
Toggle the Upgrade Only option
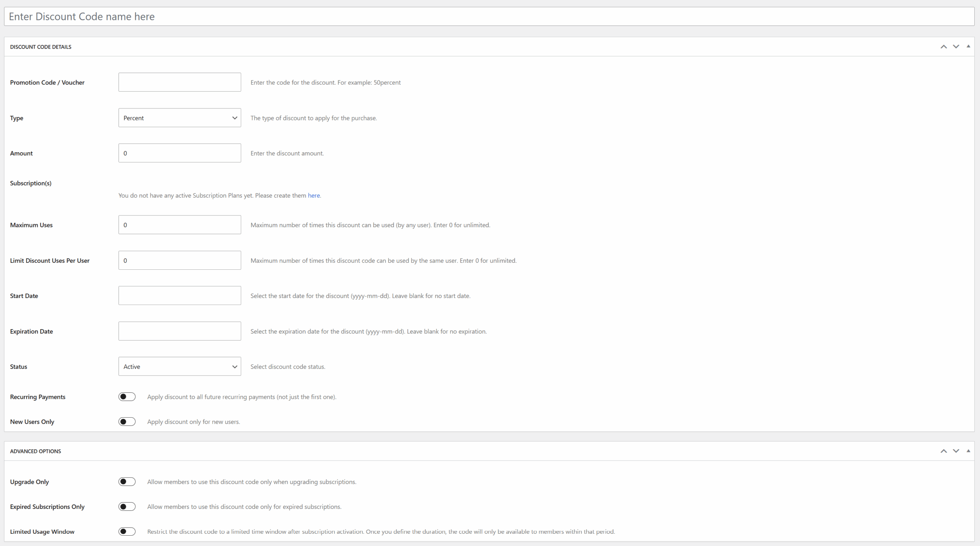click(127, 482)
